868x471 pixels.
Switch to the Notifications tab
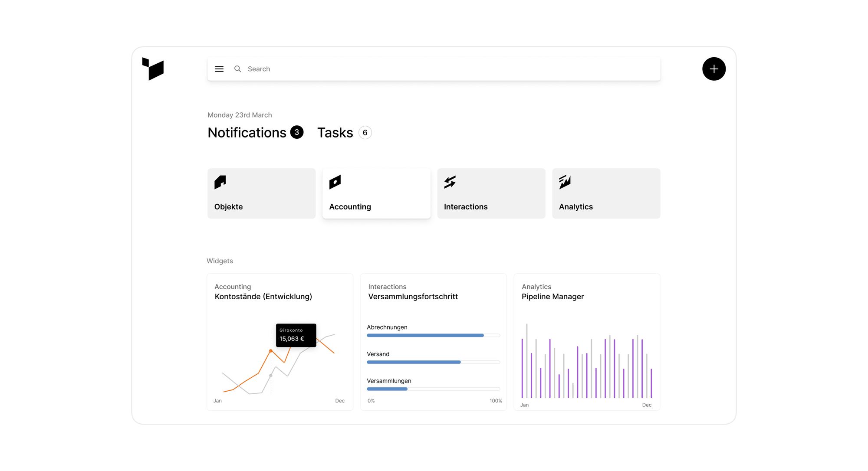tap(247, 132)
